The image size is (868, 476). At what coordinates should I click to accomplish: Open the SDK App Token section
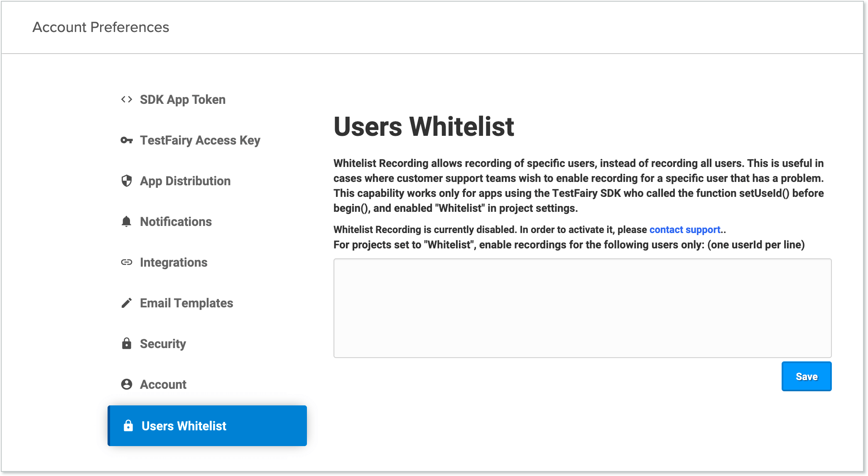[183, 99]
